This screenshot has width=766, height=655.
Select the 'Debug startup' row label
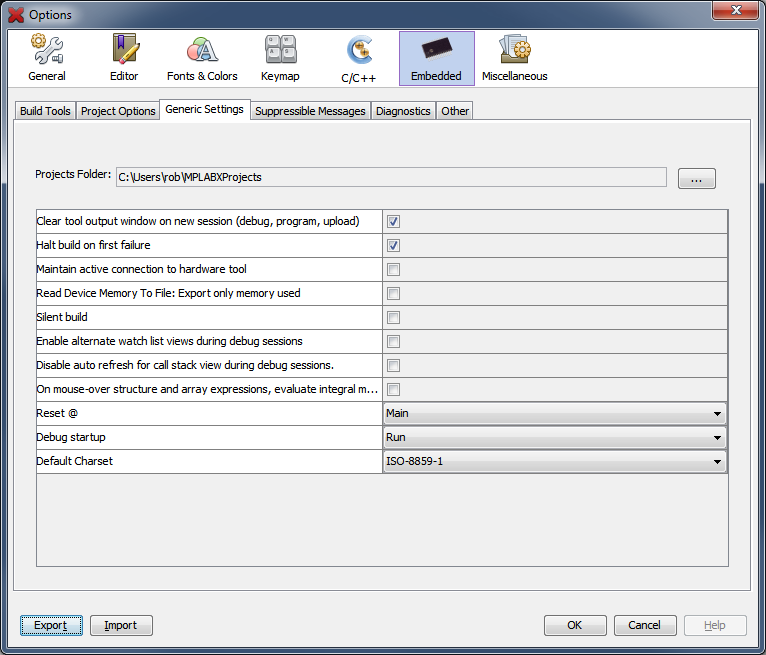point(71,438)
